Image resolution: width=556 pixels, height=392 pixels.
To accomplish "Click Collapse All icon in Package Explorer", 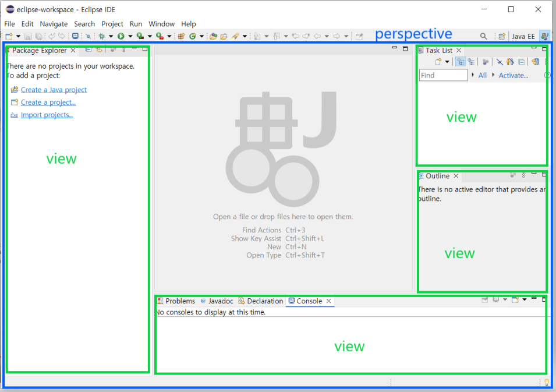I will click(x=88, y=50).
